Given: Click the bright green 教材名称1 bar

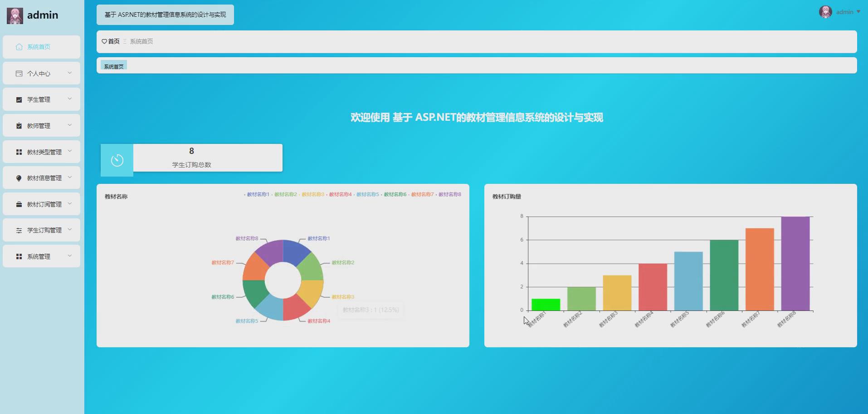Looking at the screenshot, I should tap(546, 305).
